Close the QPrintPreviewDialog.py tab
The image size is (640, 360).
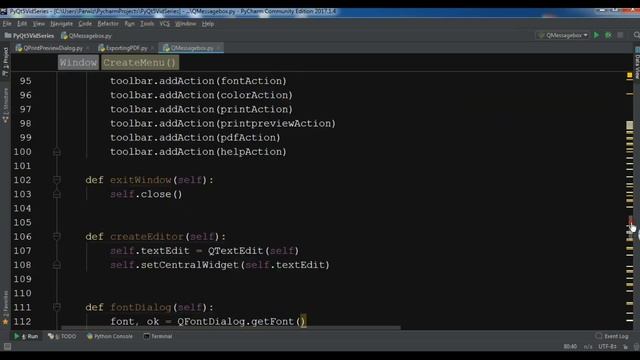tap(88, 48)
